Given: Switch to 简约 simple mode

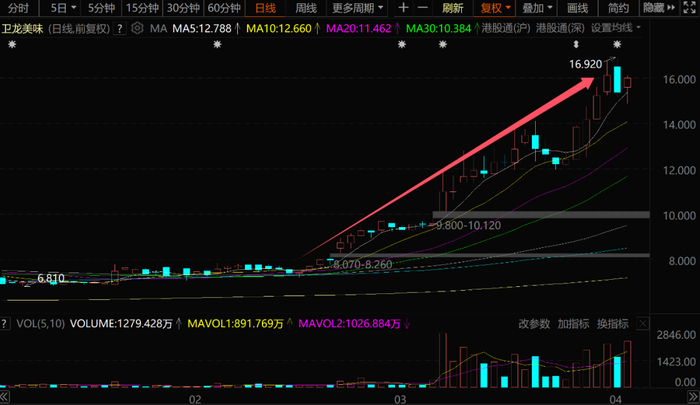Looking at the screenshot, I should (618, 8).
